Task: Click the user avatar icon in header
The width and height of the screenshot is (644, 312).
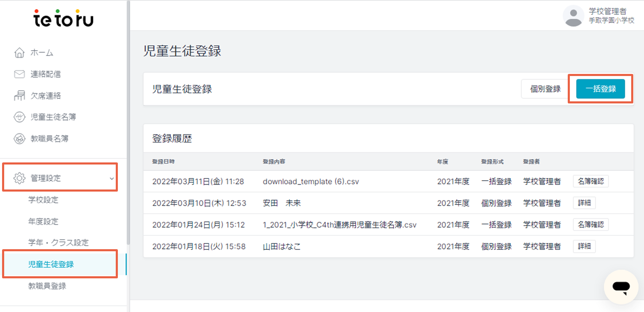Action: [573, 16]
